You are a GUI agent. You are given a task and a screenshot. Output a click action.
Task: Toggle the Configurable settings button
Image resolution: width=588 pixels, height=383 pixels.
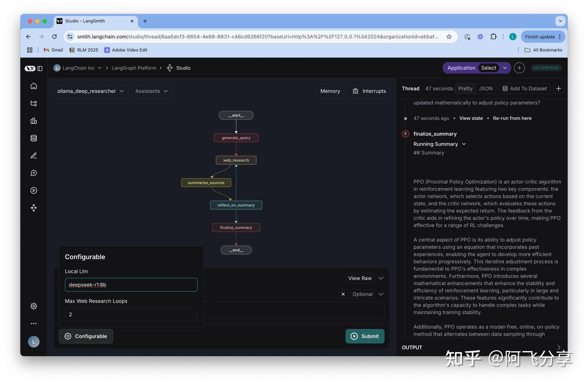click(86, 336)
